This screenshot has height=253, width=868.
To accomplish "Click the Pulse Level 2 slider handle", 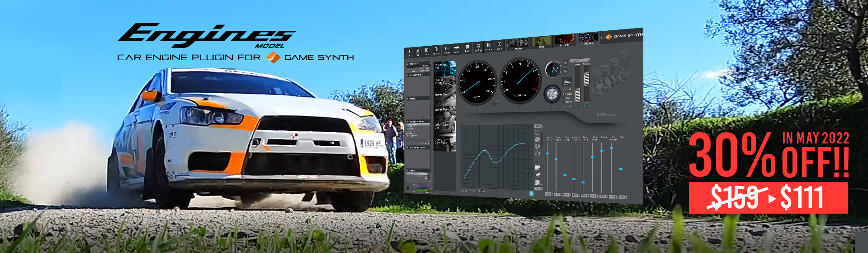I will click(x=556, y=159).
